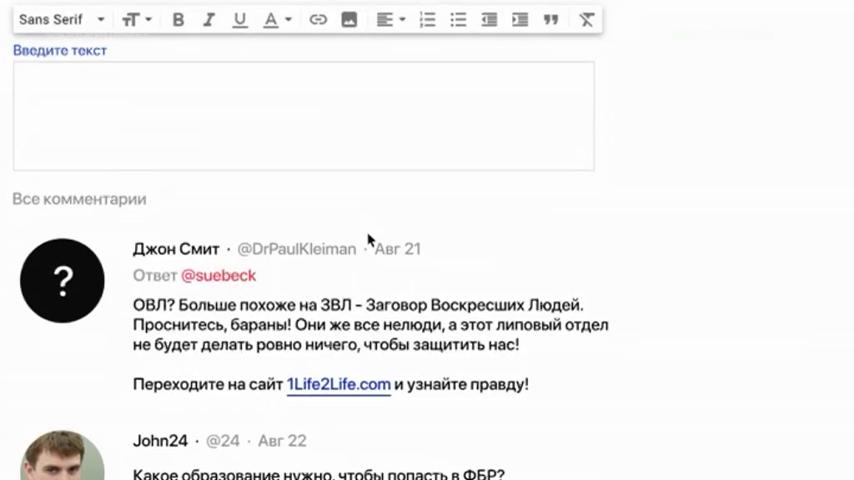Insert a link using the chain icon

coord(318,20)
